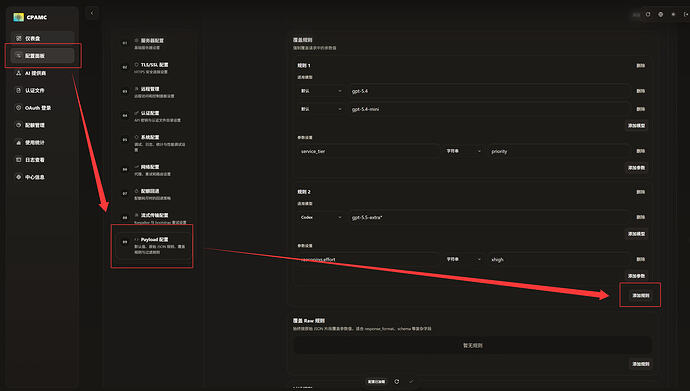Click the 暂无规则 empty placeholder
Image resolution: width=690 pixels, height=391 pixels.
472,346
